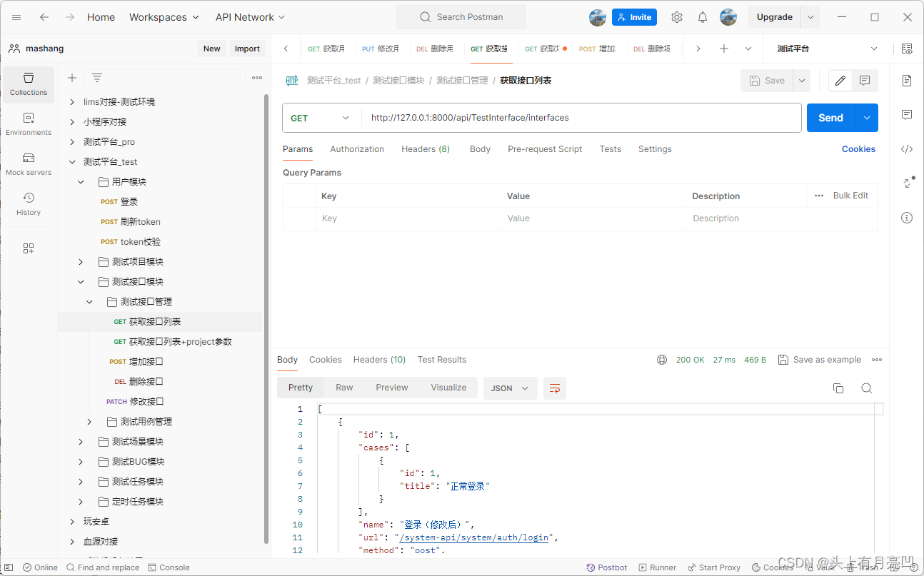The width and height of the screenshot is (924, 576).
Task: Open the configure workspace sidebar grid icon
Action: tap(29, 248)
